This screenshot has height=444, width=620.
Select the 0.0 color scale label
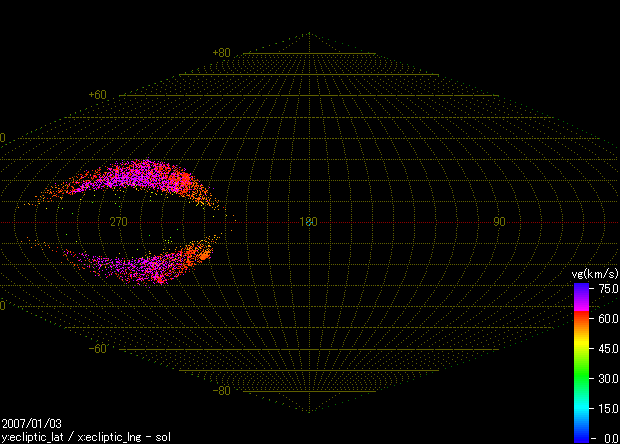point(608,437)
